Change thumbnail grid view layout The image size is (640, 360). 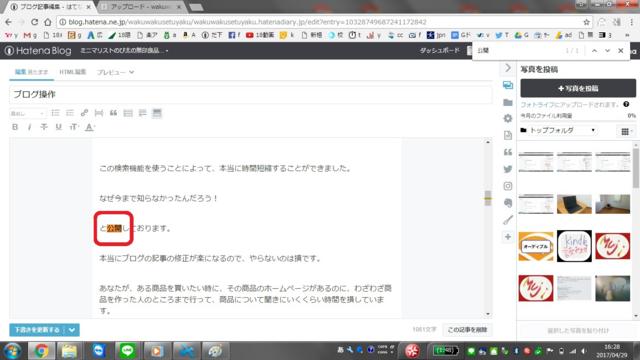[x=626, y=131]
